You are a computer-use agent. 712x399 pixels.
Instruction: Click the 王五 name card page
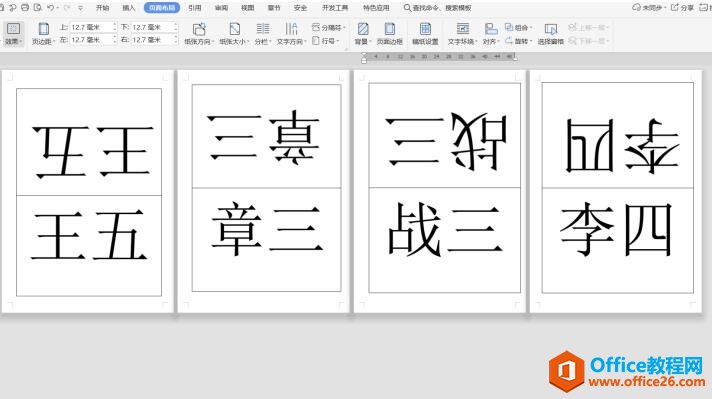point(89,191)
